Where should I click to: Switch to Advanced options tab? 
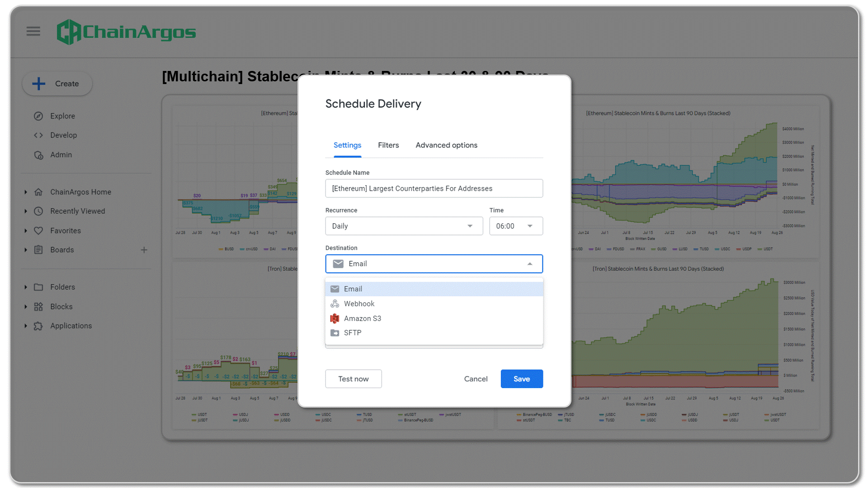click(x=446, y=145)
